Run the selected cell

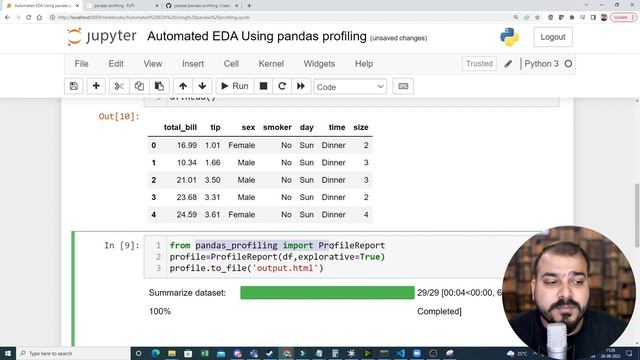[x=235, y=86]
